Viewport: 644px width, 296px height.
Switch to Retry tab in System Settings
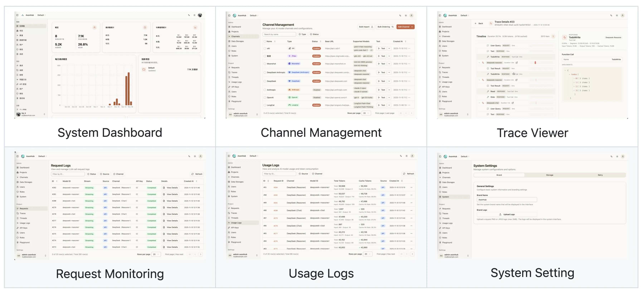click(600, 175)
